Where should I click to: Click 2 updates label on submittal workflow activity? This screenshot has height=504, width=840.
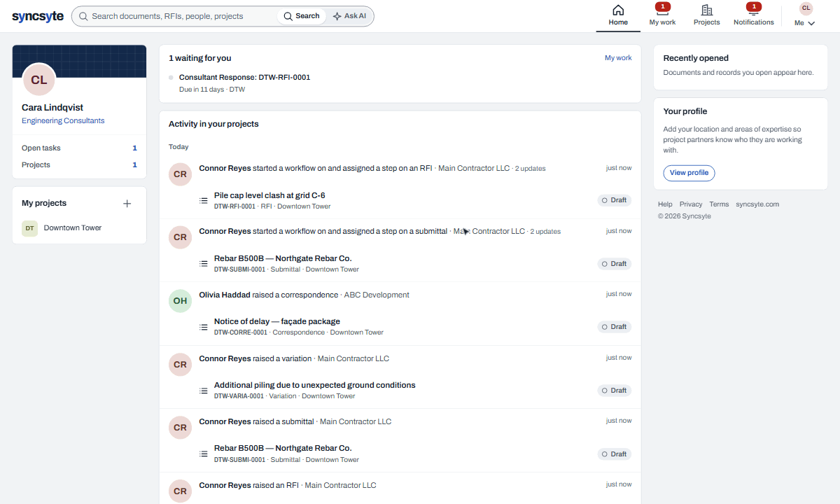(545, 232)
